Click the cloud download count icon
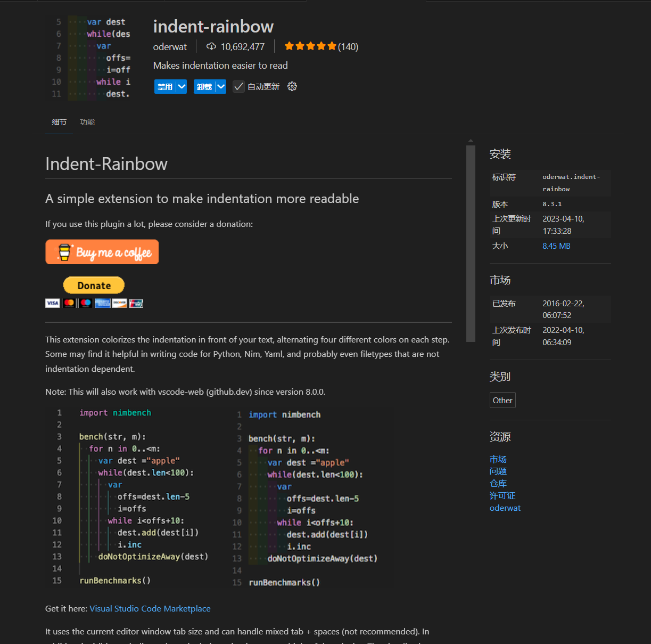Image resolution: width=651 pixels, height=644 pixels. click(x=211, y=46)
